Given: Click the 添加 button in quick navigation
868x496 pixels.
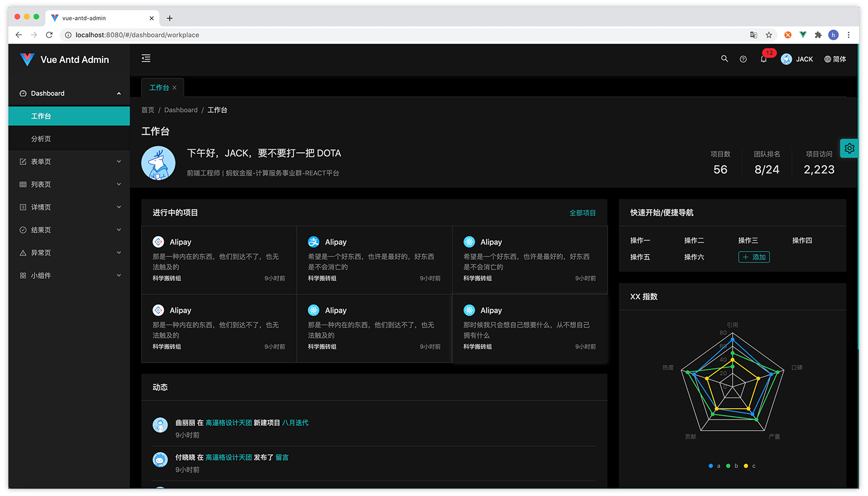Looking at the screenshot, I should click(753, 257).
